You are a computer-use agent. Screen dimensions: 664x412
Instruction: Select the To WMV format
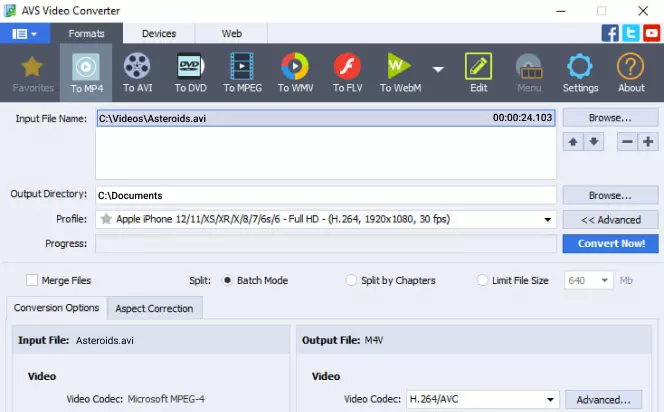coord(295,73)
